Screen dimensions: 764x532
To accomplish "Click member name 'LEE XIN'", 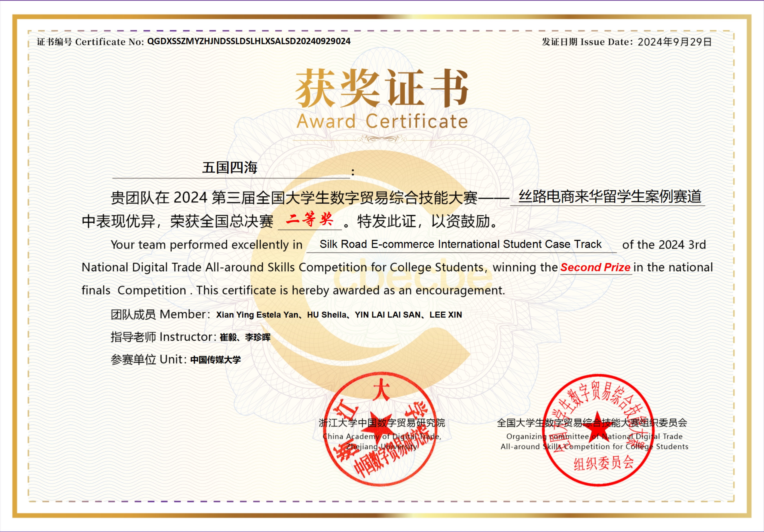I will click(445, 315).
